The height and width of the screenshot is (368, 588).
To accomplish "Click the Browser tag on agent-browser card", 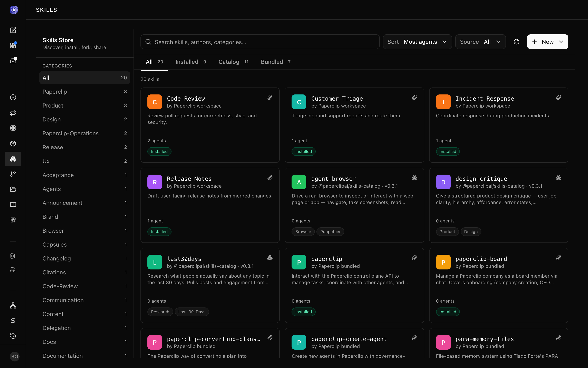I will (x=303, y=231).
